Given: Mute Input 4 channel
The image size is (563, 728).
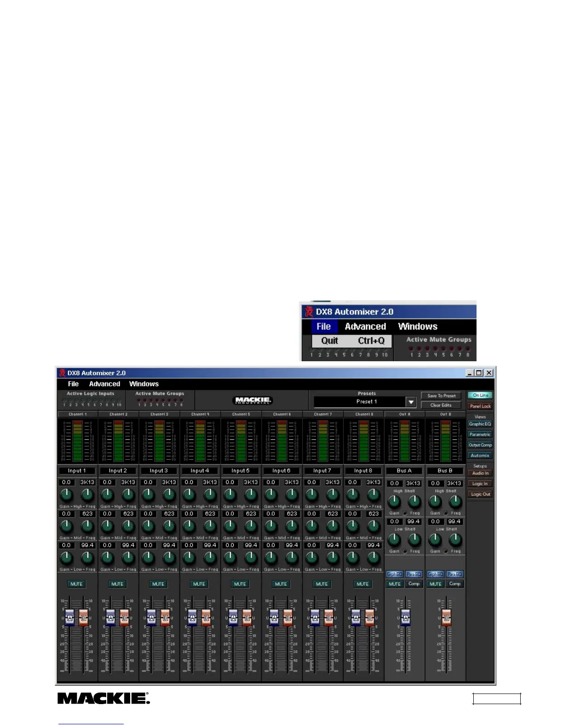Looking at the screenshot, I should [x=199, y=584].
